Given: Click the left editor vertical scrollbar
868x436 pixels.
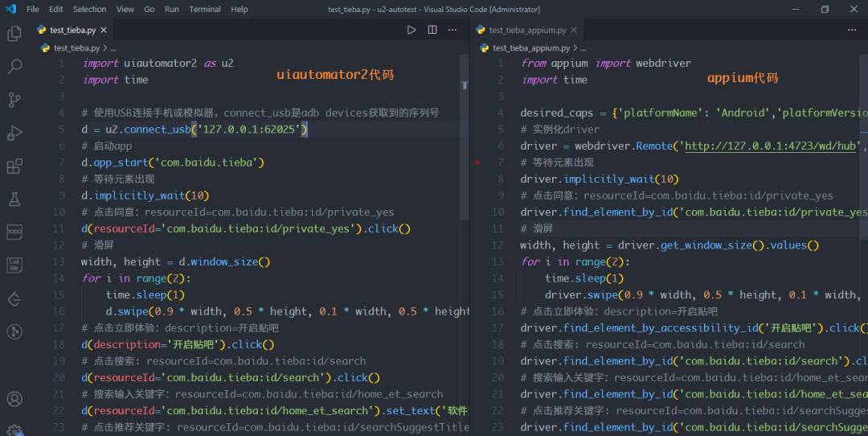Looking at the screenshot, I should tap(465, 138).
